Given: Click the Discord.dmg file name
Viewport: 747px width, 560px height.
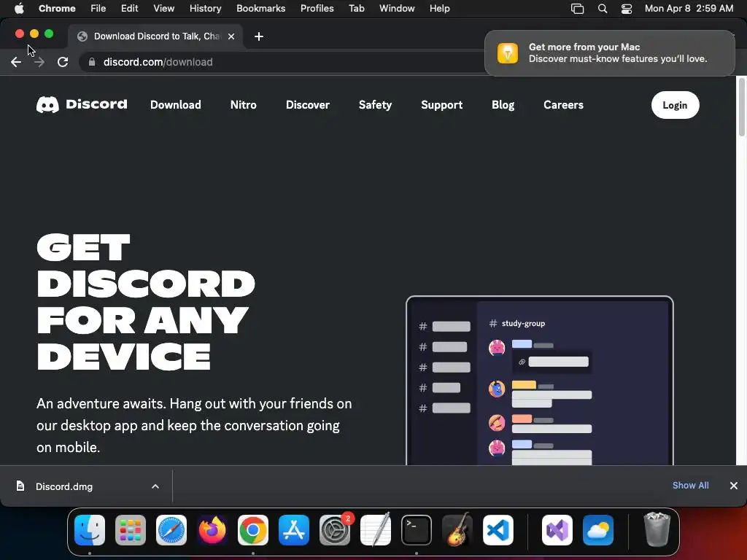Looking at the screenshot, I should 64,486.
